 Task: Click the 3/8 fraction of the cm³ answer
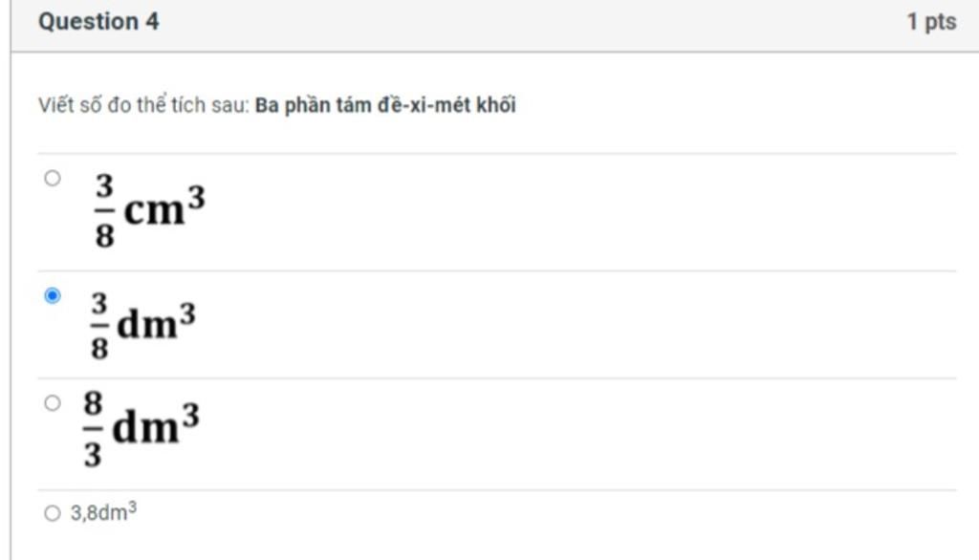(x=104, y=211)
